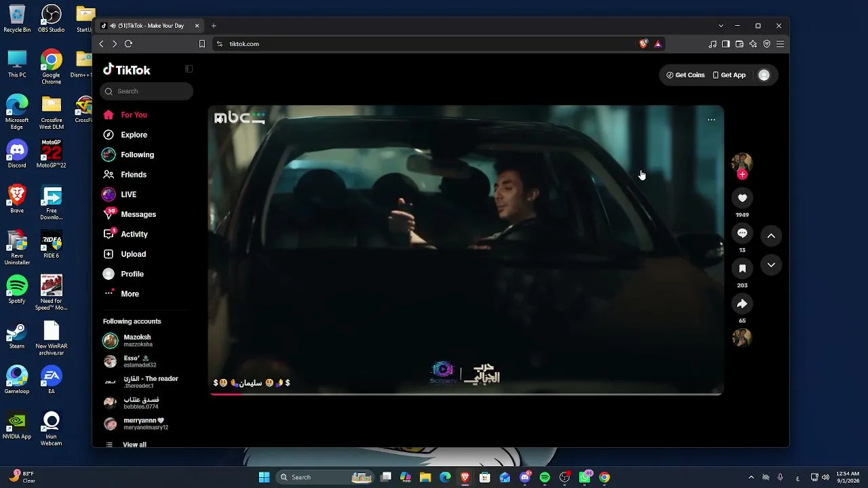Go to the next video
Viewport: 868px width, 488px height.
coord(771,265)
